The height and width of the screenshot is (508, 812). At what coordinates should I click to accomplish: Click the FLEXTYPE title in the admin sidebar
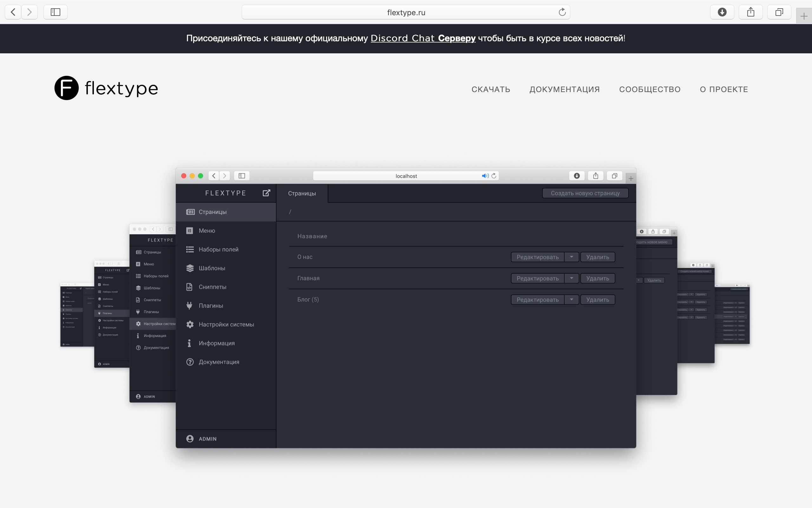tap(226, 193)
